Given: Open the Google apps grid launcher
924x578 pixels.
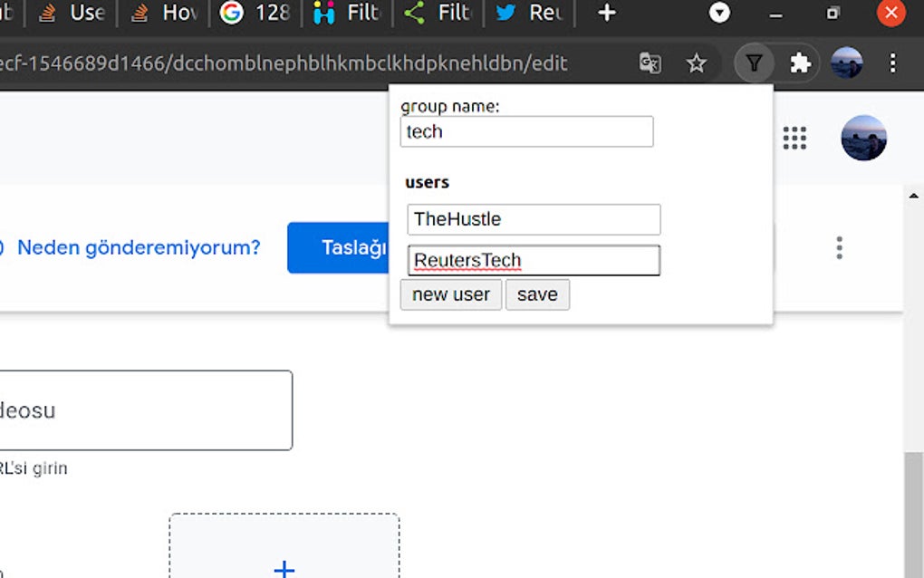Looking at the screenshot, I should click(794, 138).
